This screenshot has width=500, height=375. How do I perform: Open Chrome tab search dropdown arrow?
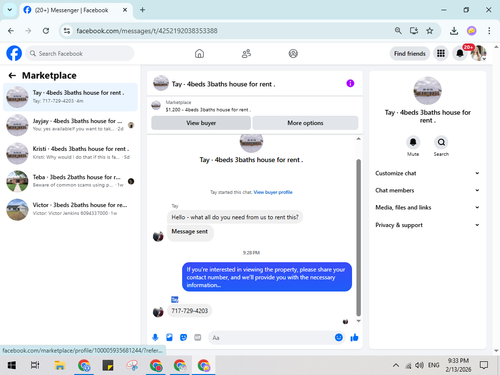click(x=10, y=10)
